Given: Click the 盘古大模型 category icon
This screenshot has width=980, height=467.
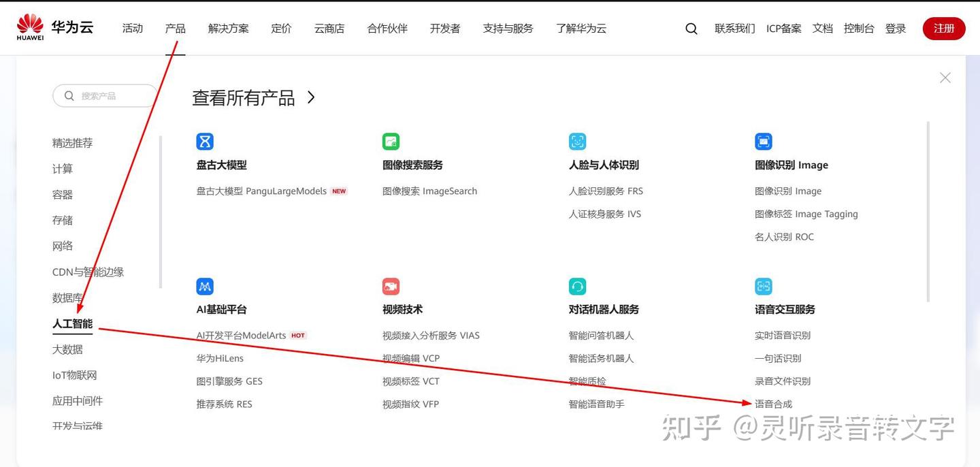Looking at the screenshot, I should [x=205, y=142].
